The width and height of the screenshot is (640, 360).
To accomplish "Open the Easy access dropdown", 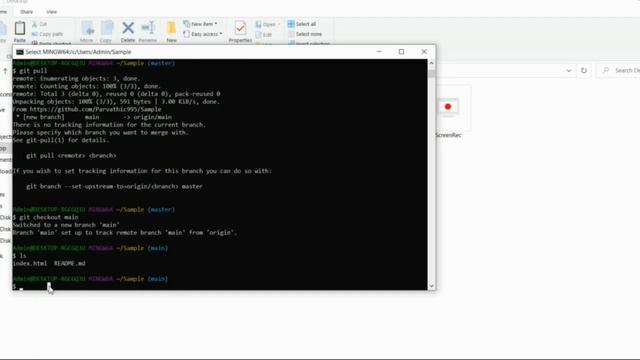I will [203, 34].
